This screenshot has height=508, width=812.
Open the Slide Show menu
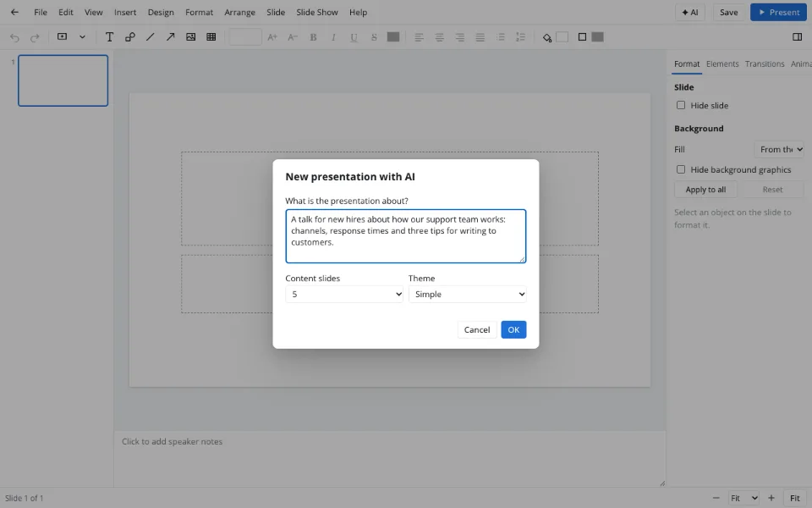tap(317, 12)
